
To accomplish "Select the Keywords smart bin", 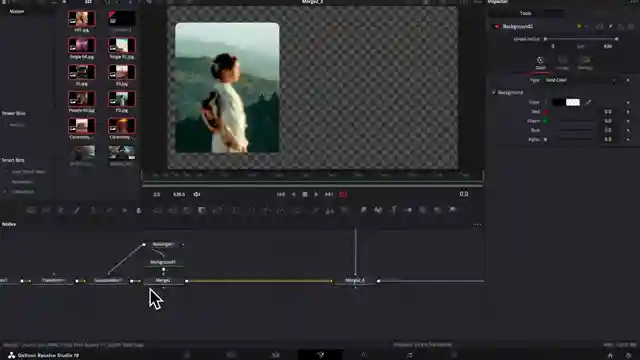I will tap(22, 182).
